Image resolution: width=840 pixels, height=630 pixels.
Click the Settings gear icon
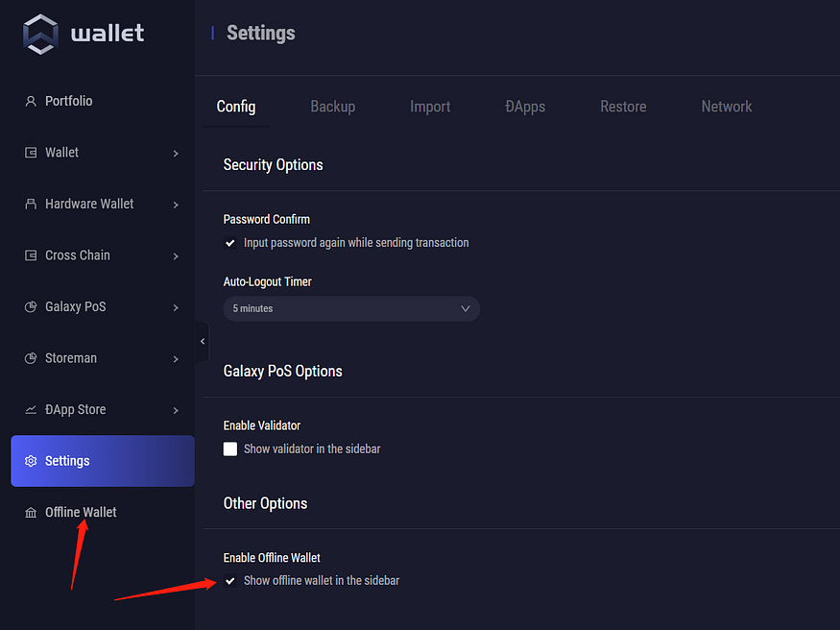click(31, 461)
